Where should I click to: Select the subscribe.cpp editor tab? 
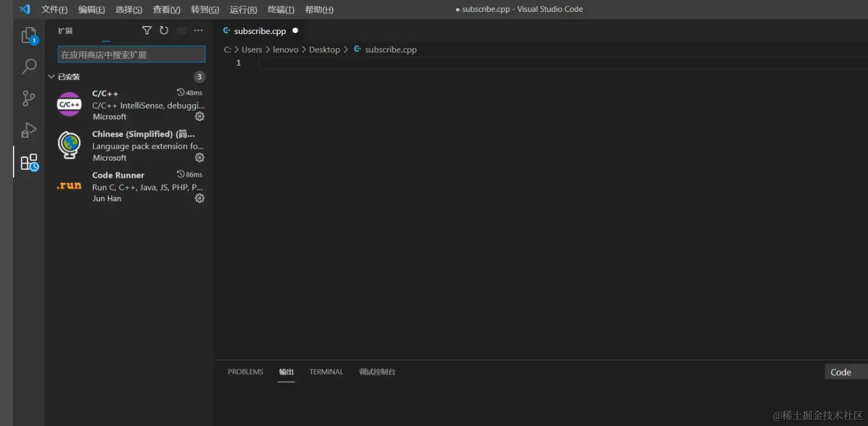261,31
